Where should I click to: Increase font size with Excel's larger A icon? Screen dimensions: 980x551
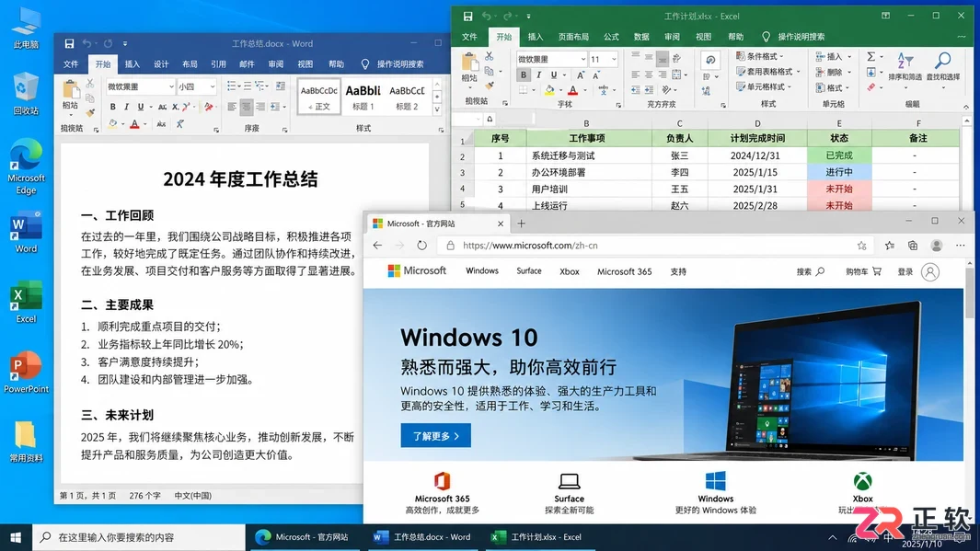[581, 75]
